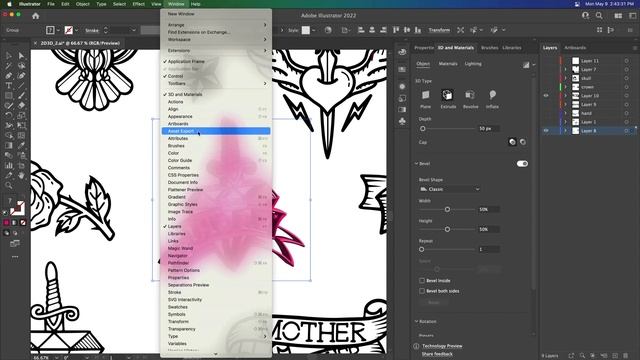Enable Bevel both sides checkbox
The image size is (640, 360).
pos(422,291)
